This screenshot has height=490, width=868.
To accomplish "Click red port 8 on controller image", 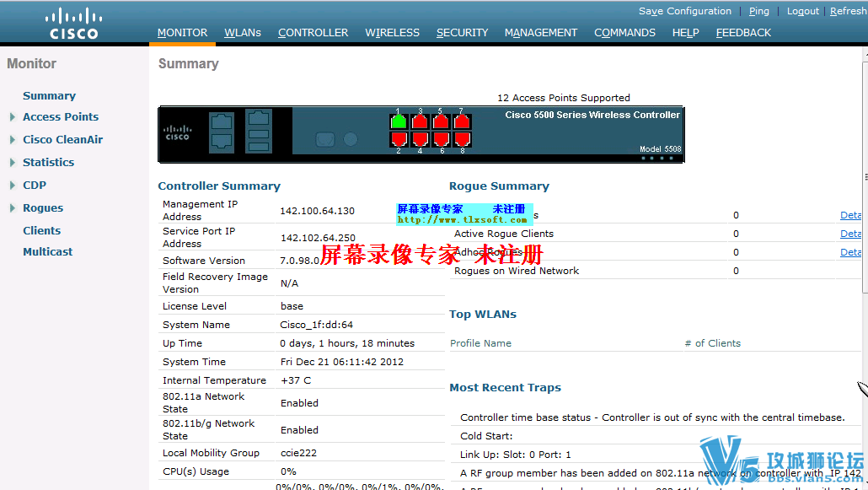I will pyautogui.click(x=463, y=139).
